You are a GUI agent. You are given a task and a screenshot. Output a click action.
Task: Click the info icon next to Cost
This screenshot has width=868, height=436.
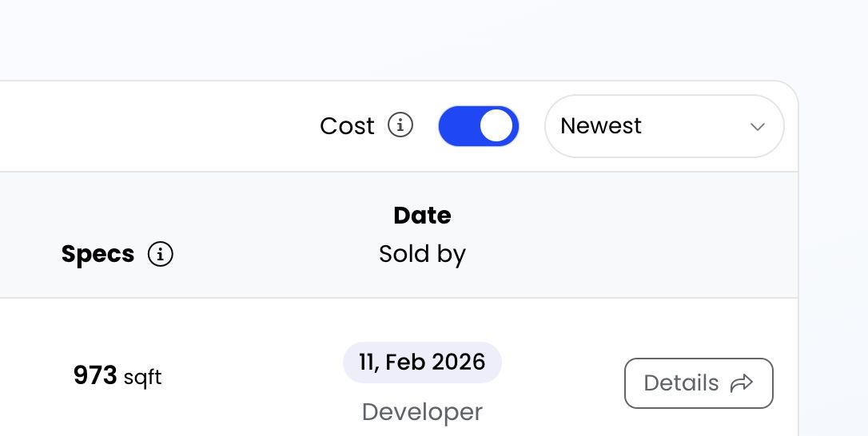400,125
